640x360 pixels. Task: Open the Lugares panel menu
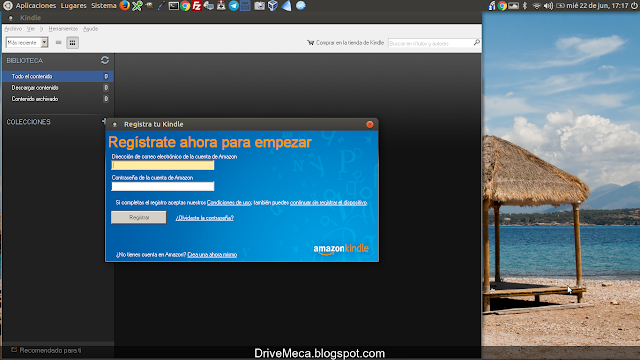[x=73, y=6]
